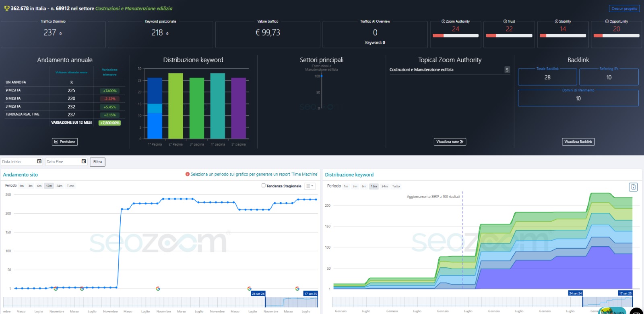
Task: Click the red Time Machine info icon
Action: pos(187,174)
